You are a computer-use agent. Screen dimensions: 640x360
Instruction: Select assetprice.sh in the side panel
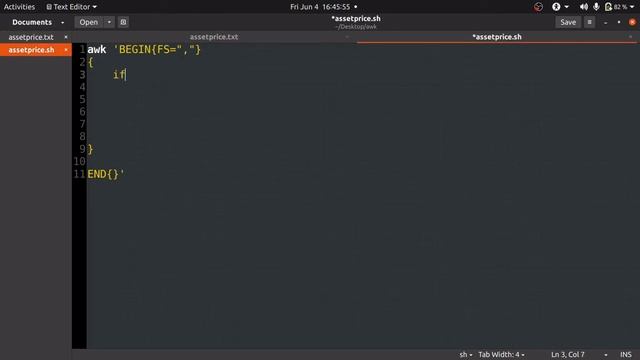click(31, 50)
